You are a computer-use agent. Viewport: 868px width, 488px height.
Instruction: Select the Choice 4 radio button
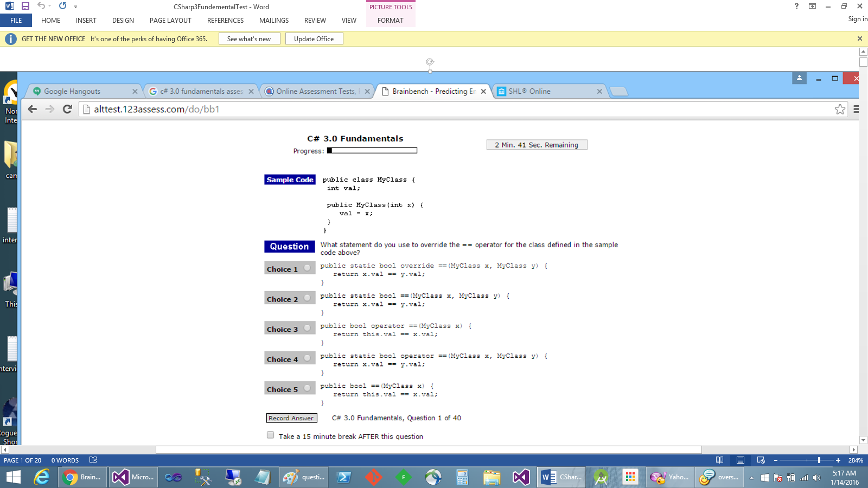point(307,358)
